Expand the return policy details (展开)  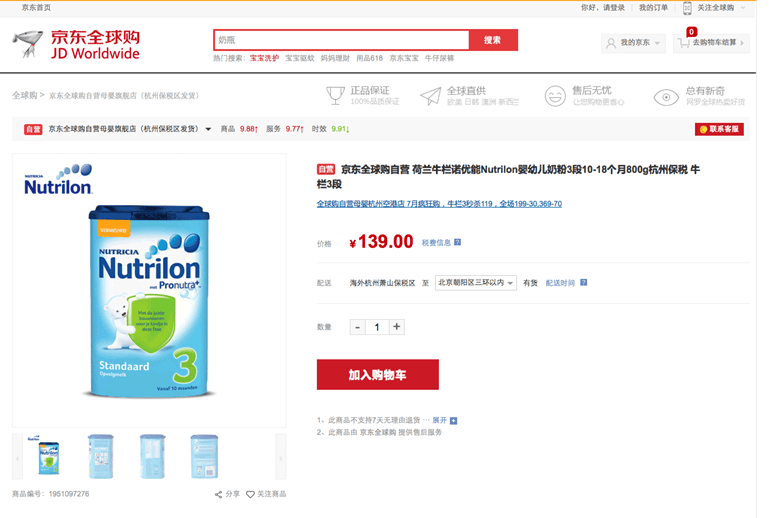pyautogui.click(x=445, y=420)
